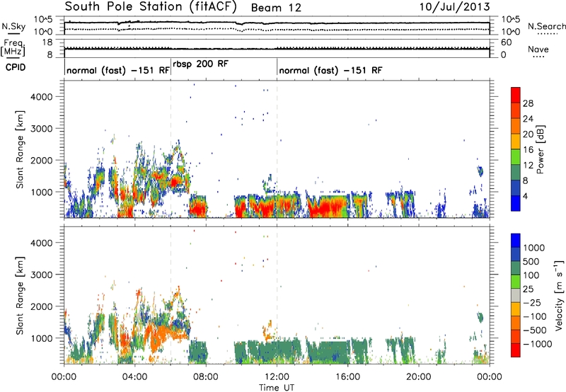566x392 pixels.
Task: Click the 'Power [dB]' colorbar label
Action: (541, 149)
